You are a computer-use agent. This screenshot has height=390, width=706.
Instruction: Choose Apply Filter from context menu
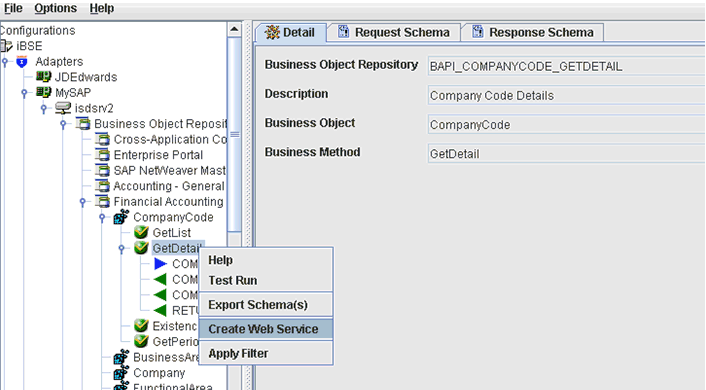(266, 354)
